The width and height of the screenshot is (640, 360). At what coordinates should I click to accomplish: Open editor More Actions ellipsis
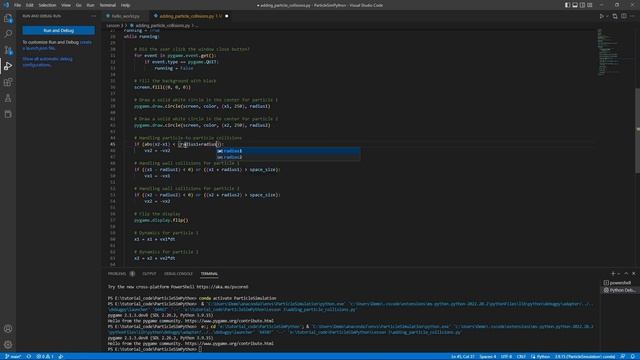(632, 16)
